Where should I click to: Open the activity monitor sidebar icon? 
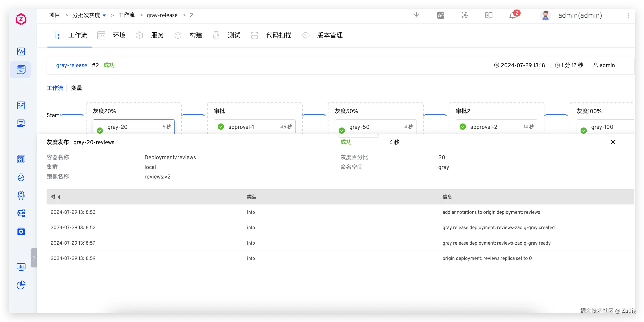(x=21, y=51)
